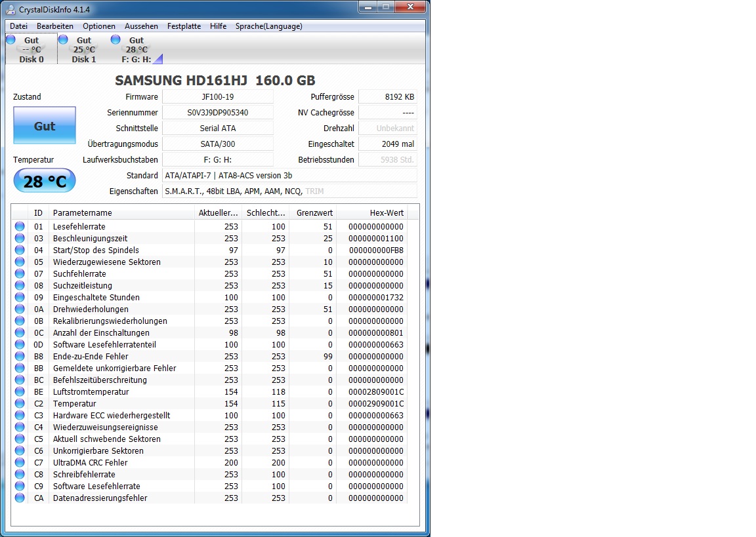Click the status orb for Beschleunigungszeit
756x537 pixels.
coord(20,238)
